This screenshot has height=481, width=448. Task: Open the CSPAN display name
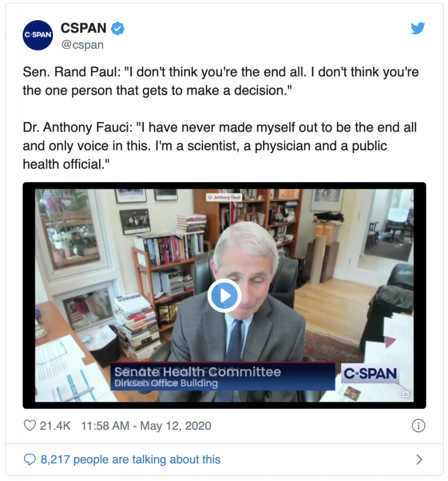click(84, 28)
